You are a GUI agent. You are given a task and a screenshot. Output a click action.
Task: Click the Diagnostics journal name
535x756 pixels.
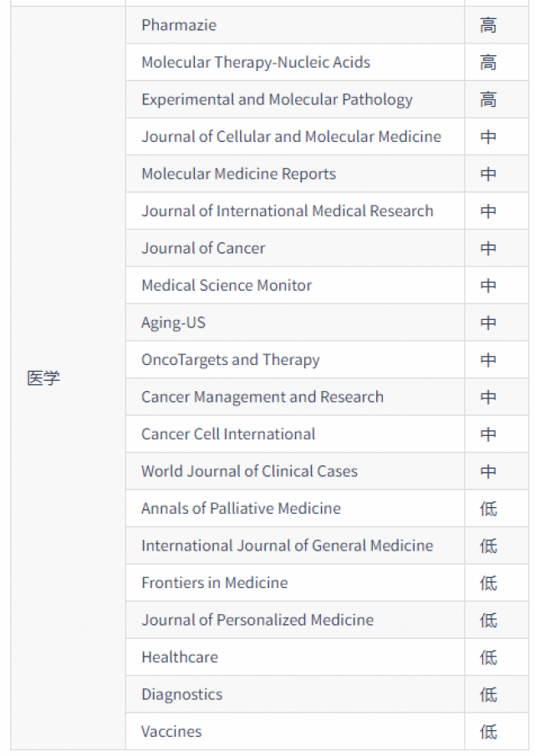(x=181, y=694)
